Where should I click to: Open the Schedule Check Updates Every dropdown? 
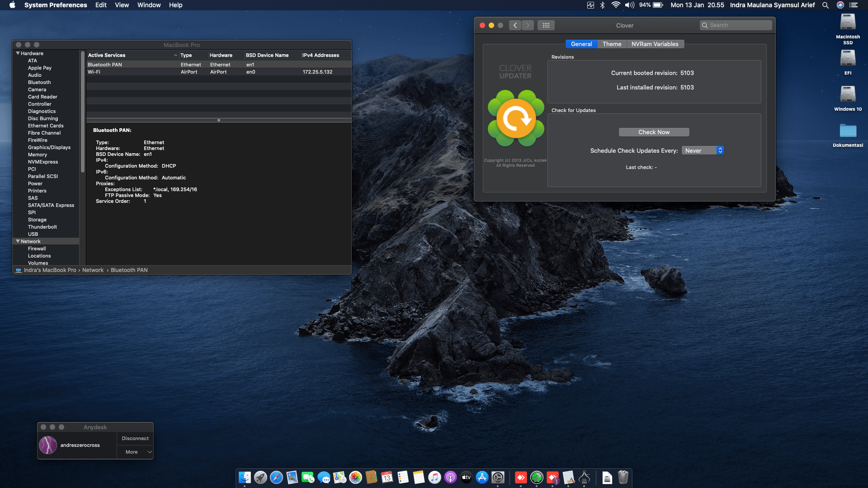[703, 150]
